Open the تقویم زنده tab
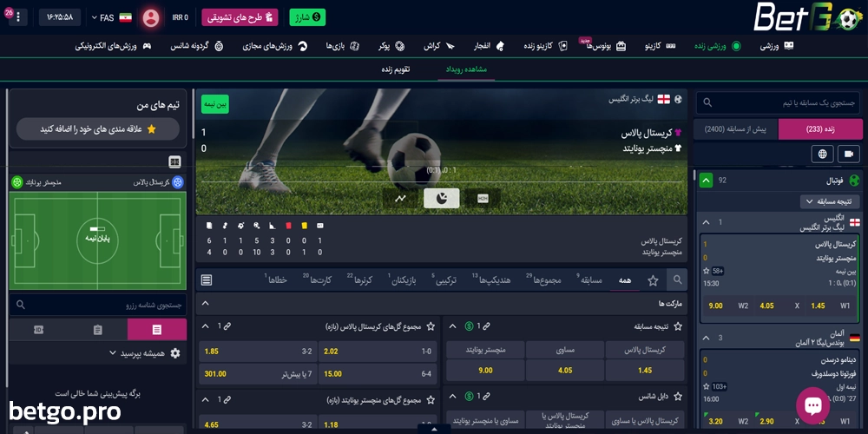This screenshot has height=434, width=868. (396, 69)
